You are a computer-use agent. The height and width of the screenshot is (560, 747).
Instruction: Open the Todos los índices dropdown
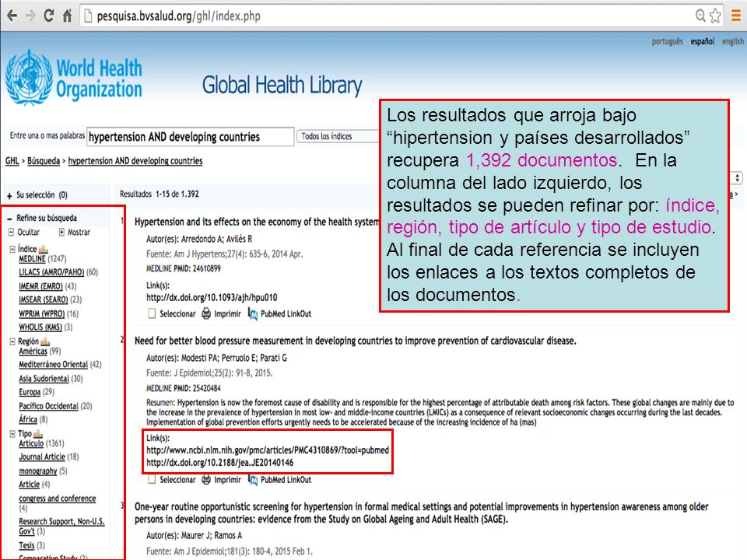click(338, 136)
